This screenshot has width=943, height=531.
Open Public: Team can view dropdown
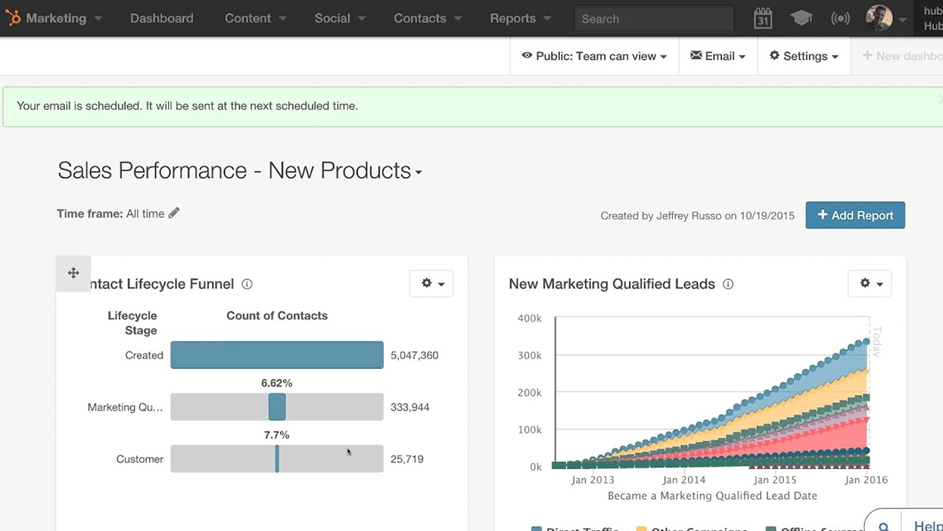click(x=594, y=56)
